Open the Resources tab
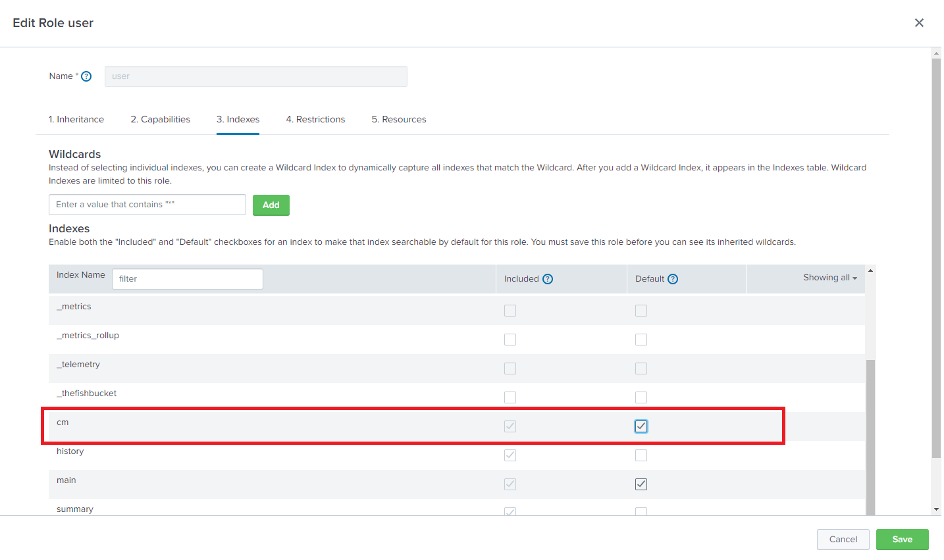Screen dimensions: 944x560 click(x=398, y=119)
